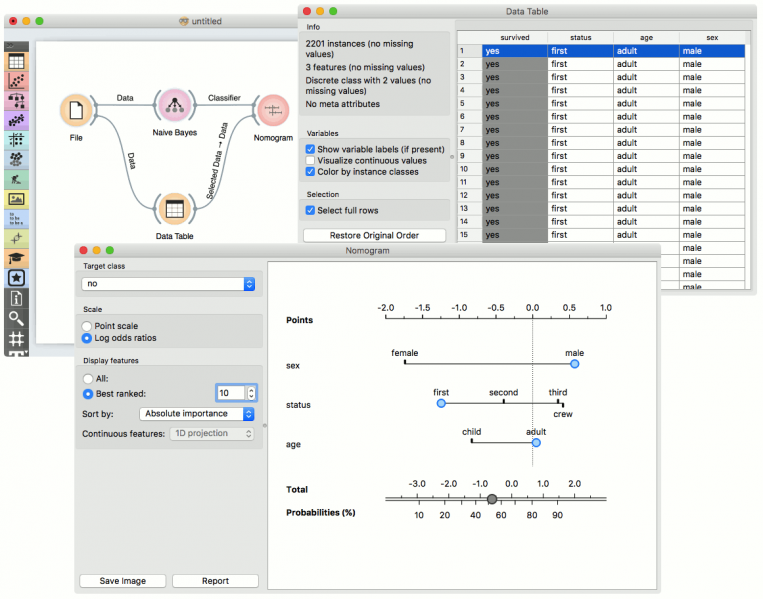Open the Data category in sidebar
Image resolution: width=763 pixels, height=599 pixels.
pyautogui.click(x=16, y=62)
